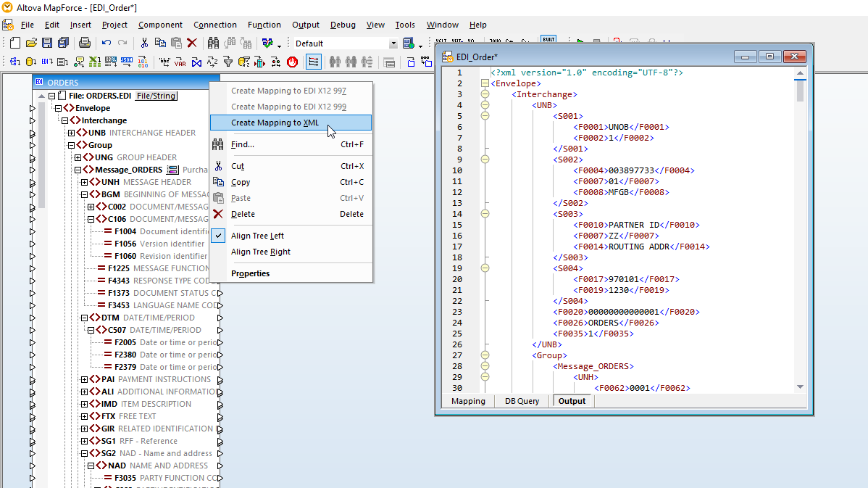Insert a Variable using the VAR icon
This screenshot has height=488, width=868.
(x=180, y=62)
